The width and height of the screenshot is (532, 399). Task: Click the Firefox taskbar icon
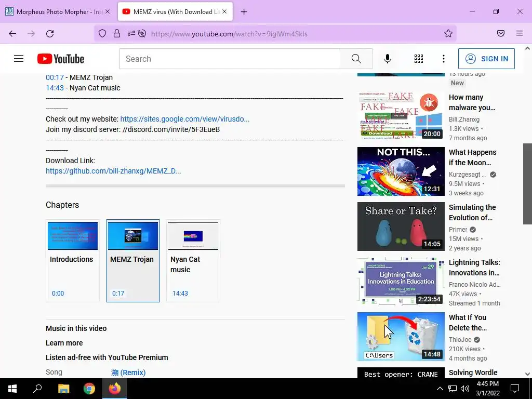coord(115,389)
